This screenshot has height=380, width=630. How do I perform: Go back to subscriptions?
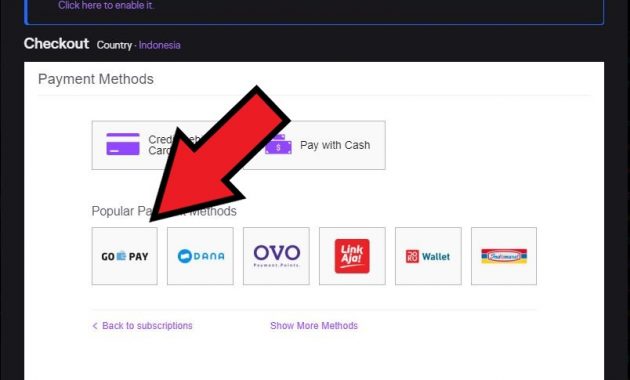click(x=147, y=326)
